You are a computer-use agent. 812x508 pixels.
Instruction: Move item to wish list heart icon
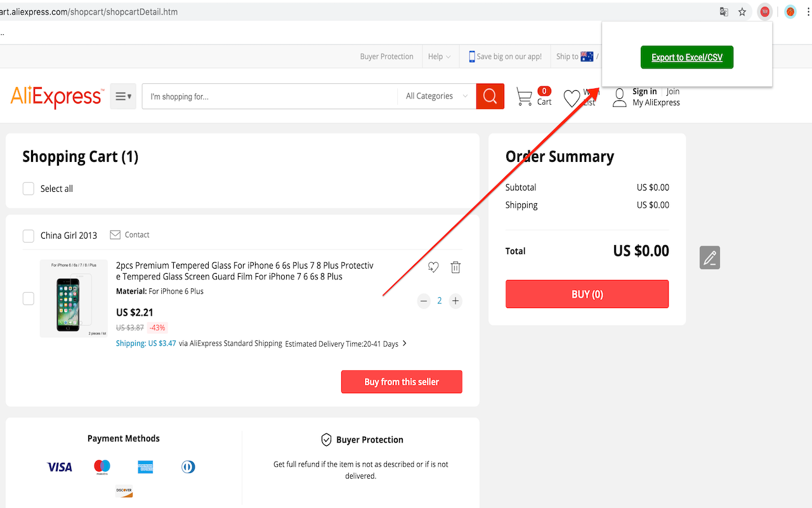click(x=433, y=267)
